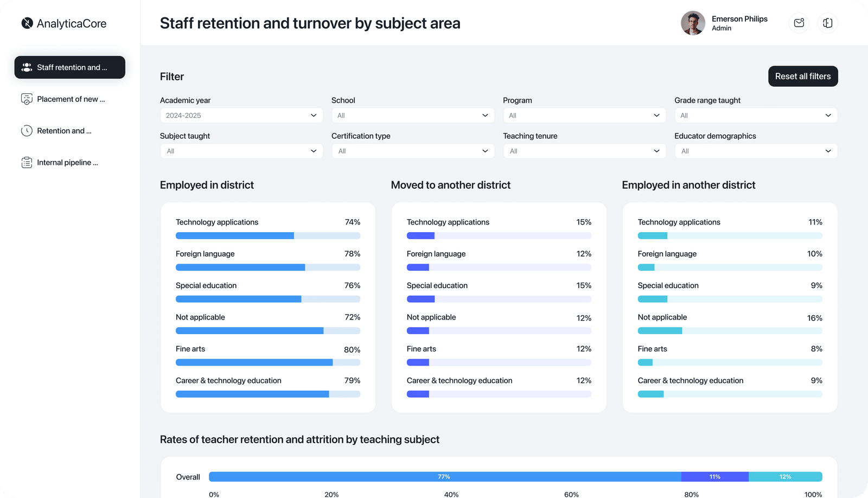
Task: Click the panel layout icon in top right
Action: pyautogui.click(x=827, y=23)
